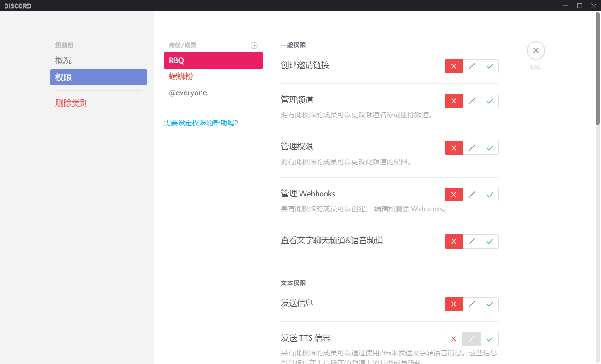The image size is (601, 364).
Task: Allow 发送 TTS 信息 with green check
Action: pyautogui.click(x=490, y=339)
